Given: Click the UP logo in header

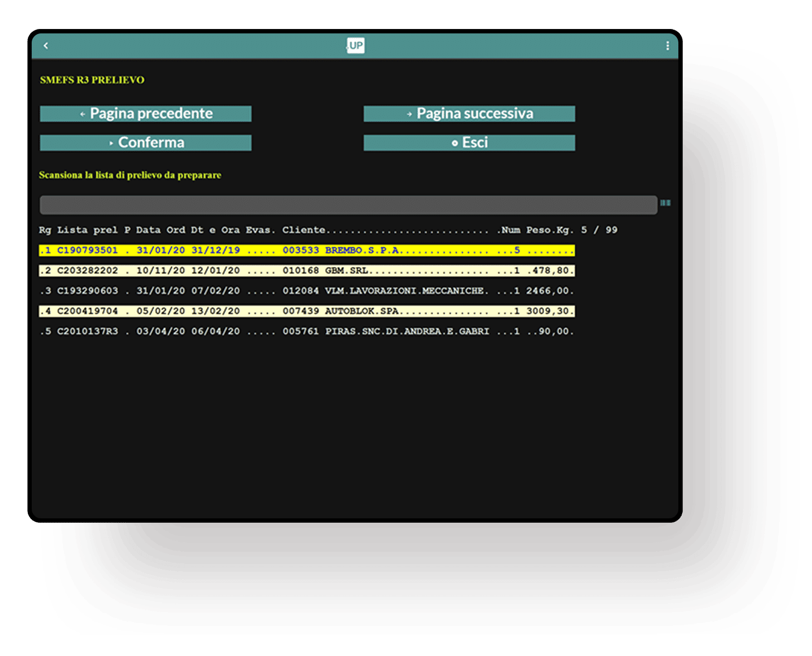Looking at the screenshot, I should (x=355, y=46).
